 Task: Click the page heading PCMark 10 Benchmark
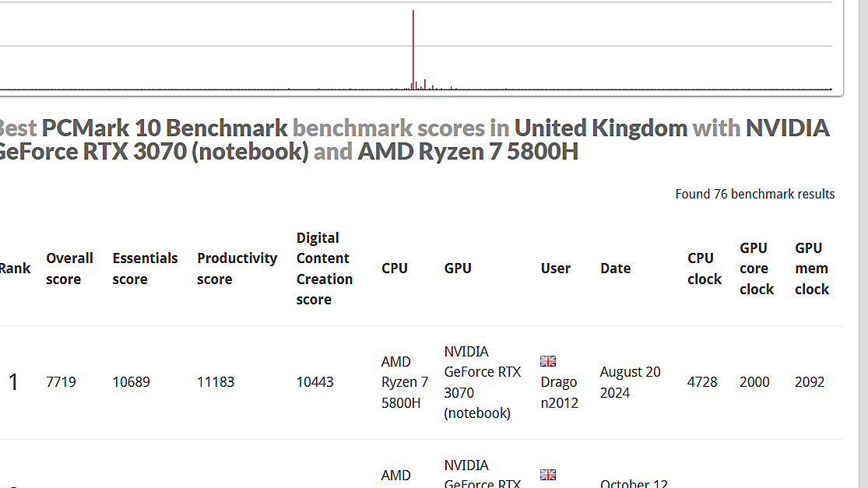tap(164, 128)
